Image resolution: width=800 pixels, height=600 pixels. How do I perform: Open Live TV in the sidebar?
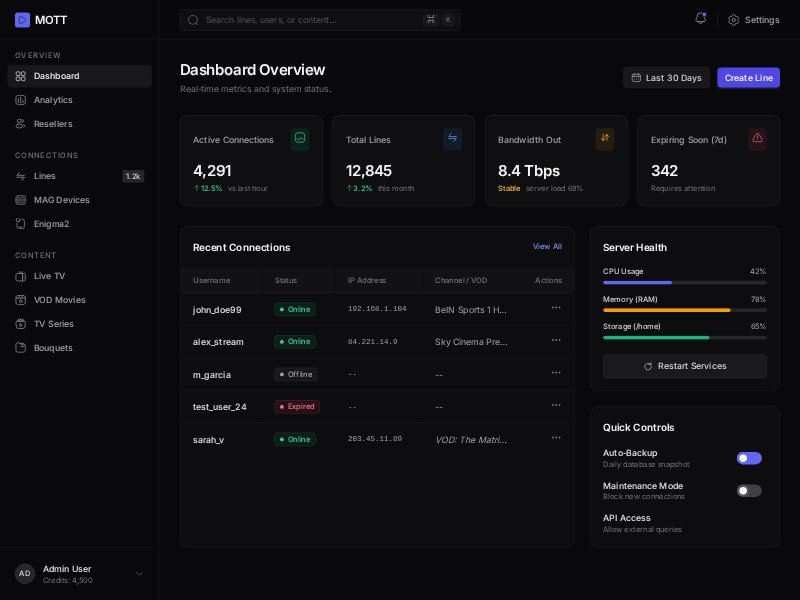tap(49, 276)
